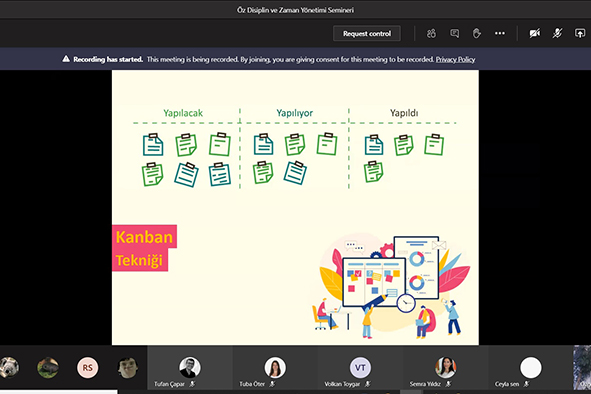Click the kanban board illustration on slide

(x=391, y=286)
